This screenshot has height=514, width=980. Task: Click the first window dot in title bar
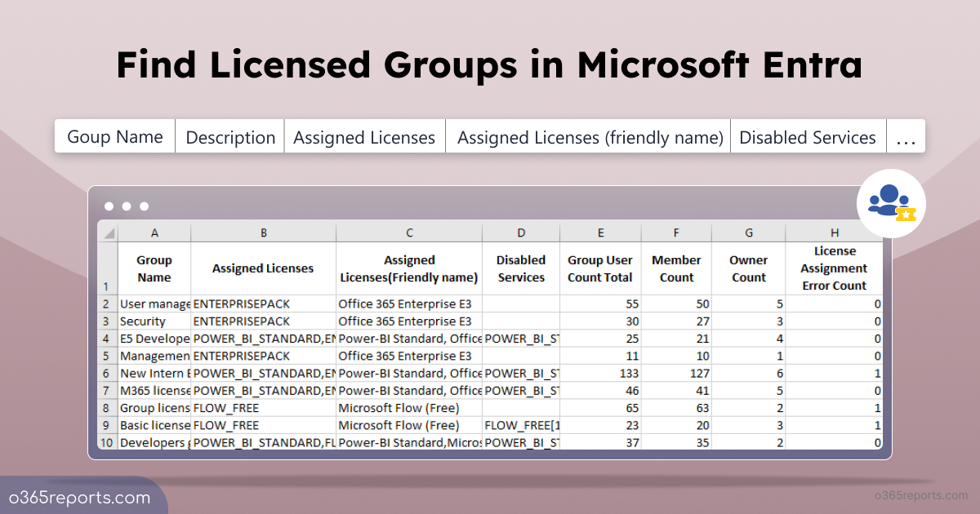109,206
